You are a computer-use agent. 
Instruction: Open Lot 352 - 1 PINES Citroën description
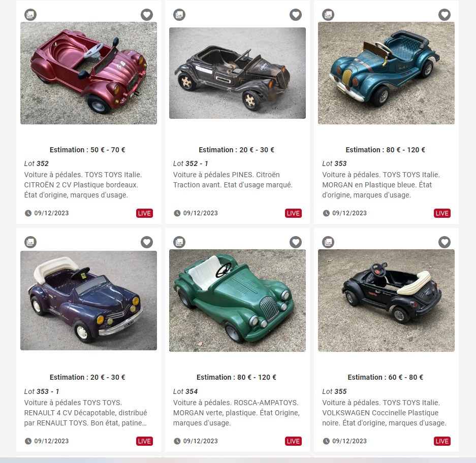(233, 180)
